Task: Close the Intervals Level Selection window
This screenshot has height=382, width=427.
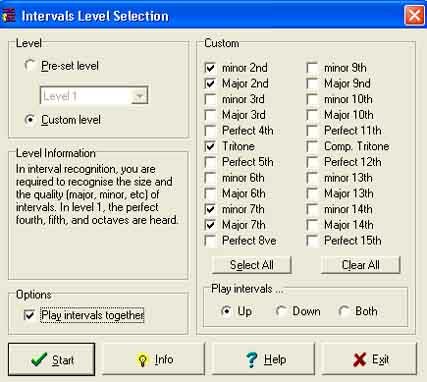Action: [x=414, y=15]
